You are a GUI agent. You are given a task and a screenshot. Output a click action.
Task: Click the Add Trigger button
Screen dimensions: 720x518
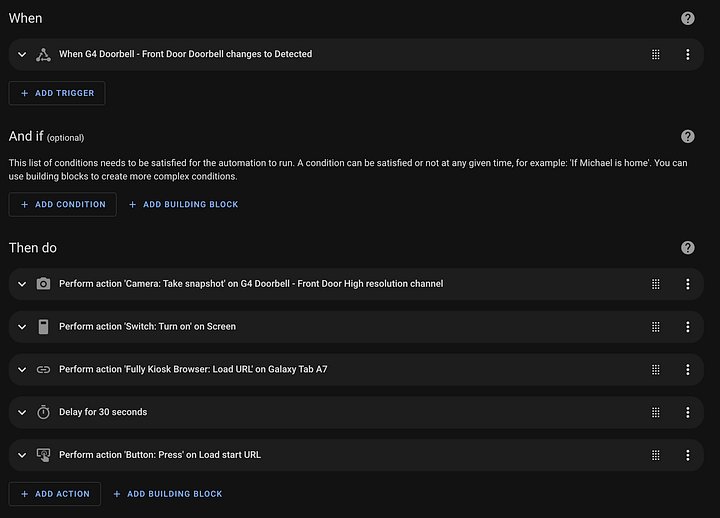57,93
